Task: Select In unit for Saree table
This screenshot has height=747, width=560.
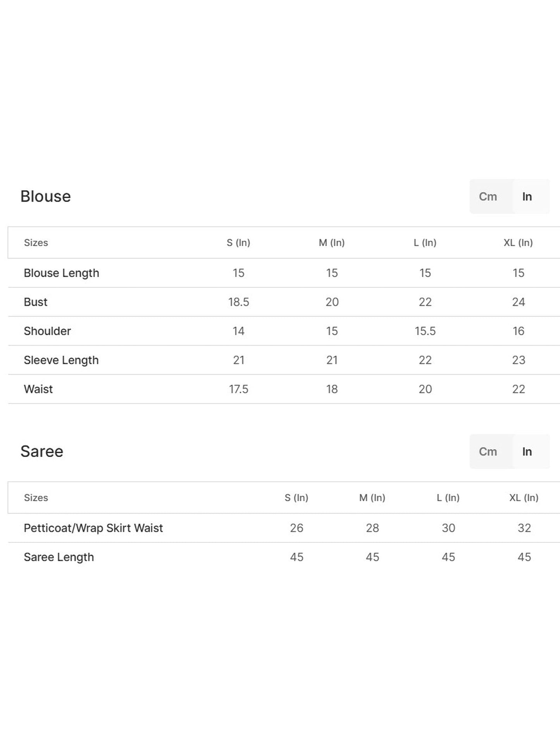Action: (x=527, y=452)
